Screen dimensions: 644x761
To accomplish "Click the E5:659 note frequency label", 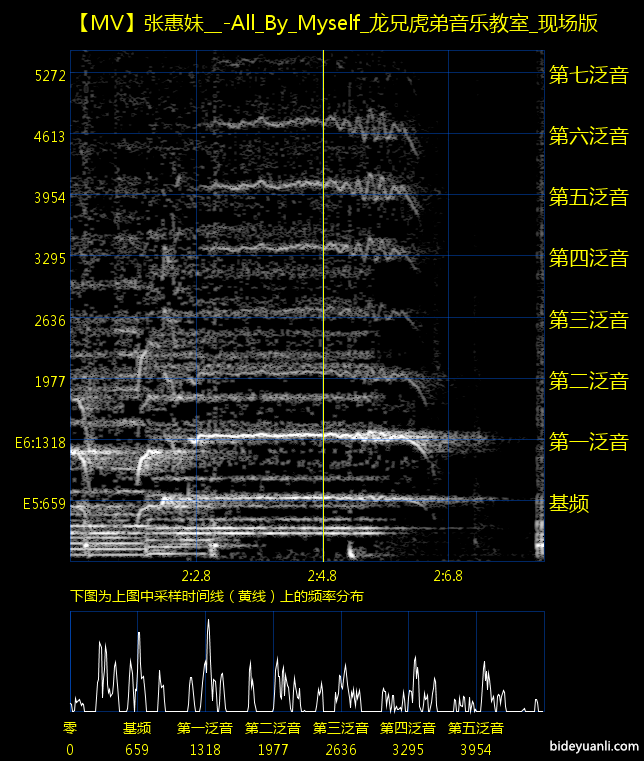I will point(44,503).
